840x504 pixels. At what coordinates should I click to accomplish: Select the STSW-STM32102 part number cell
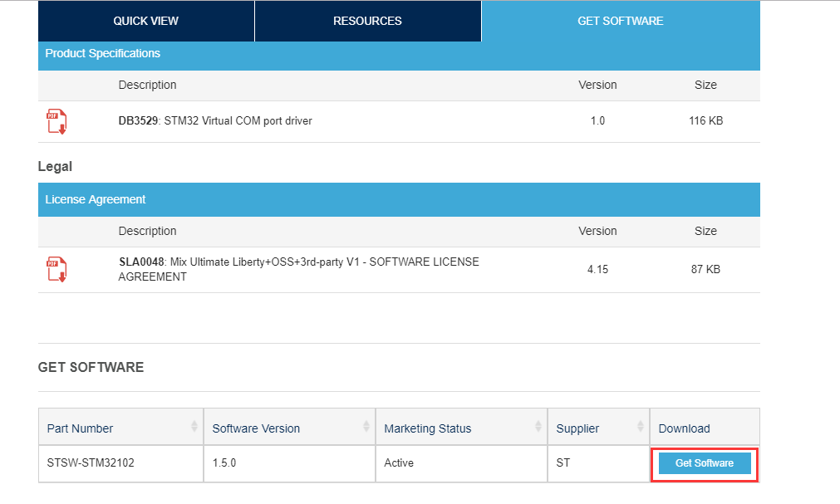[x=91, y=463]
